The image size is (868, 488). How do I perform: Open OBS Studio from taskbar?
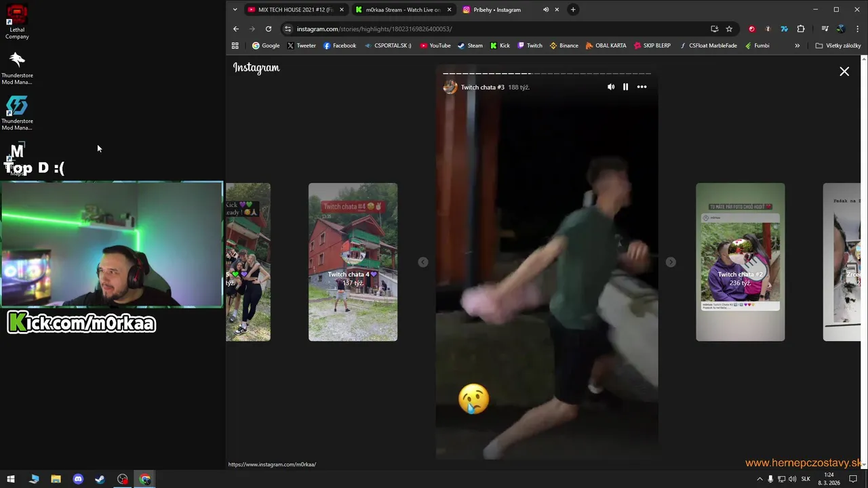coord(122,479)
